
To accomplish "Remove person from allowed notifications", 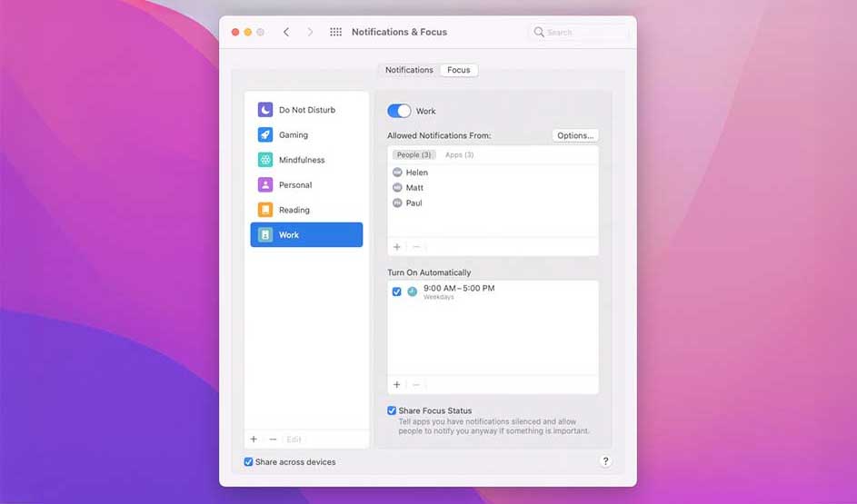I will [416, 247].
